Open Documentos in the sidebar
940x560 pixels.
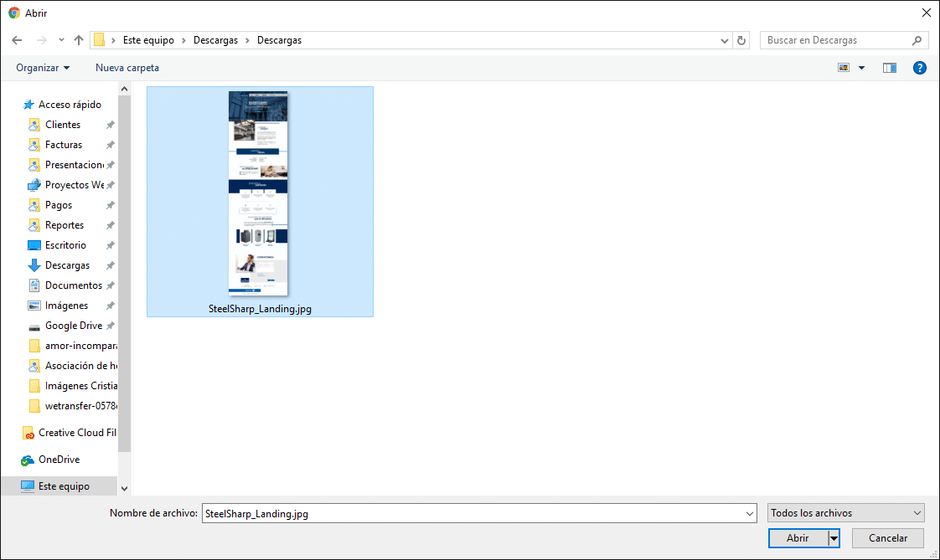tap(73, 285)
